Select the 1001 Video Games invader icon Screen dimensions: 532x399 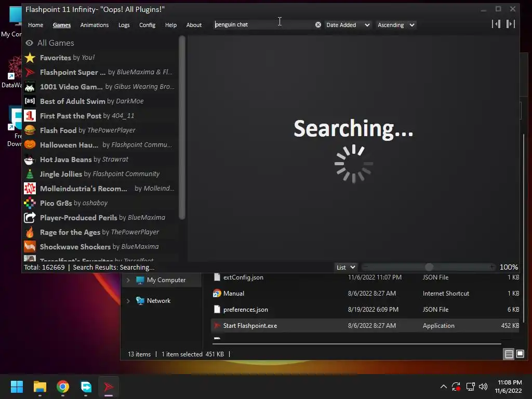tap(30, 87)
